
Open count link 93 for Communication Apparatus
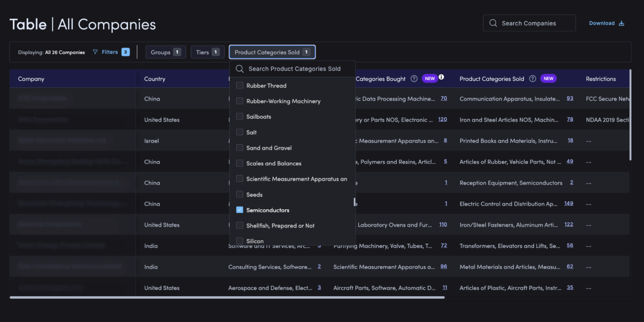570,98
